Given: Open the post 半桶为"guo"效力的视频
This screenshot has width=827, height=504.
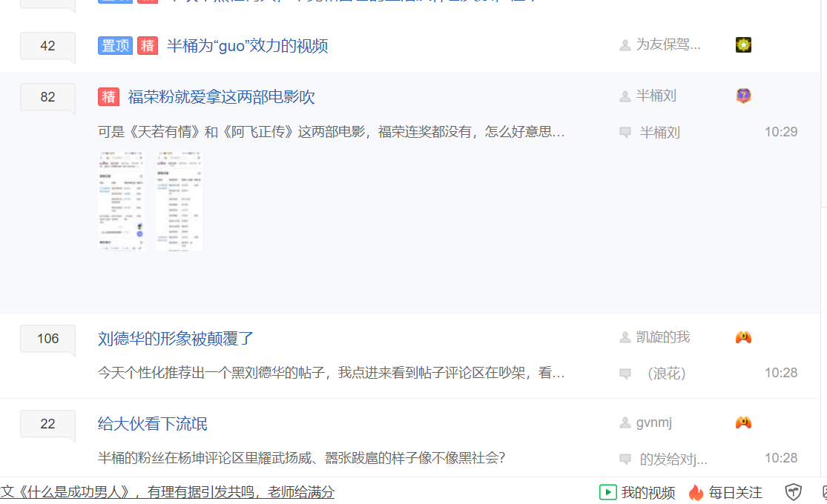Looking at the screenshot, I should [x=247, y=46].
